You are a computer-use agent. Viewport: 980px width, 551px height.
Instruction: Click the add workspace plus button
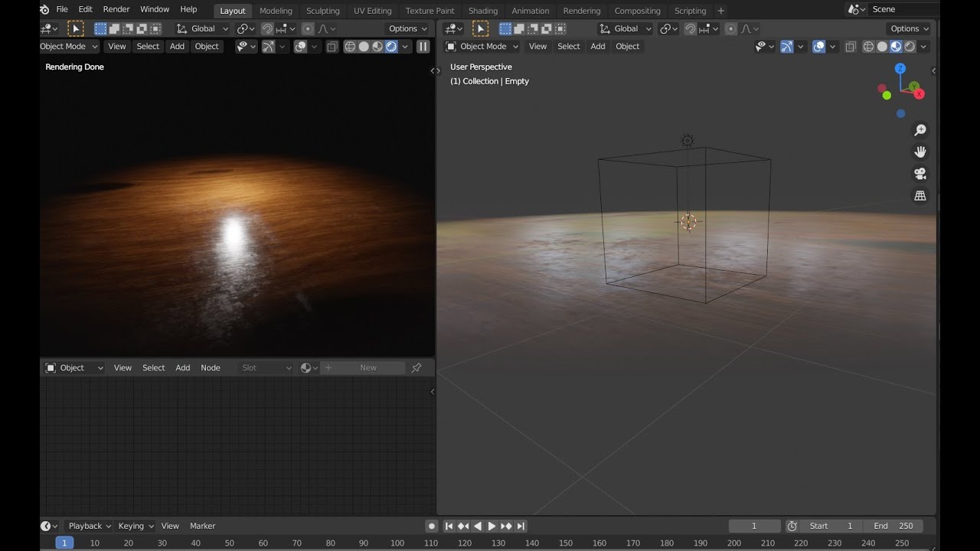click(720, 11)
